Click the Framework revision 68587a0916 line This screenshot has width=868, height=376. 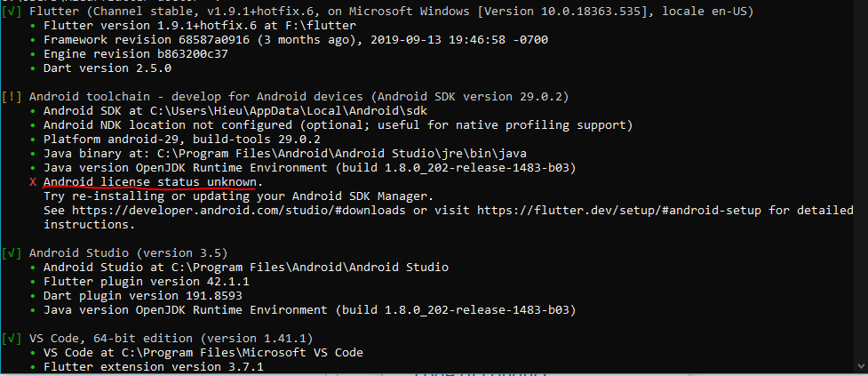(x=296, y=40)
